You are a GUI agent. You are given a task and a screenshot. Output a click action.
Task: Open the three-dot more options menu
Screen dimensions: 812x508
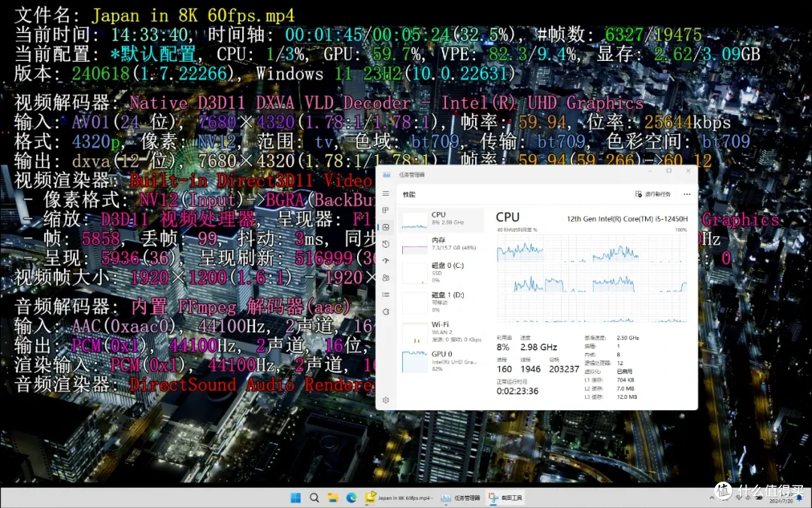(686, 194)
